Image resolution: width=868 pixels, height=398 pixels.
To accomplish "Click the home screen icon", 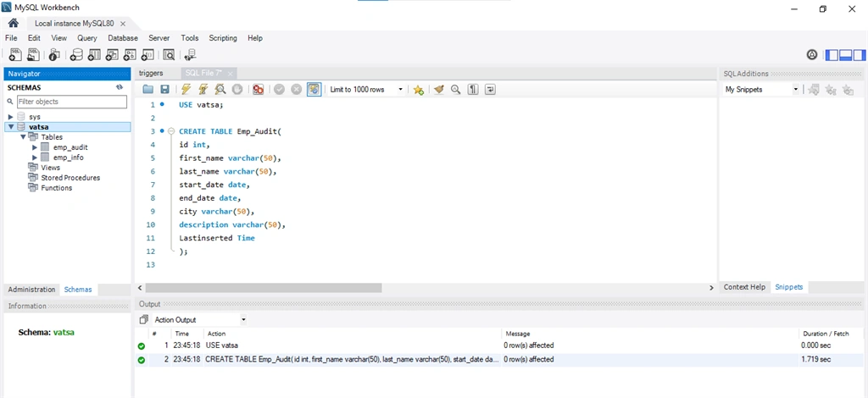I will click(x=14, y=23).
